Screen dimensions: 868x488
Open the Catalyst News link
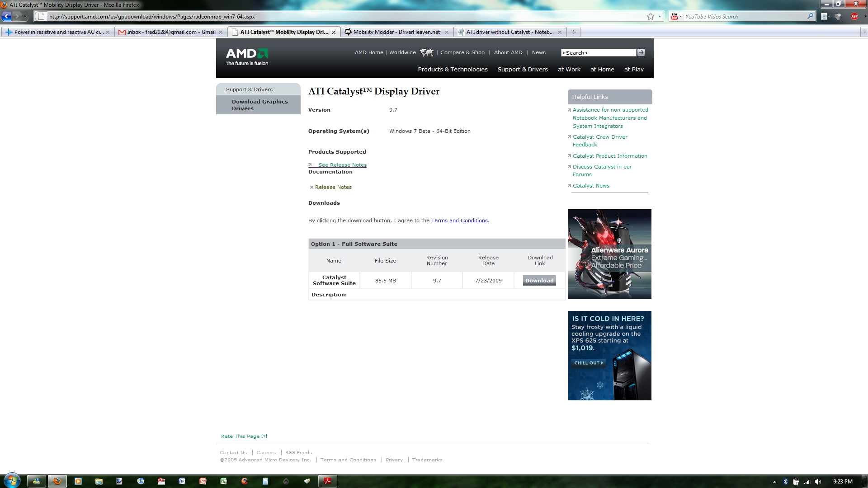point(591,186)
